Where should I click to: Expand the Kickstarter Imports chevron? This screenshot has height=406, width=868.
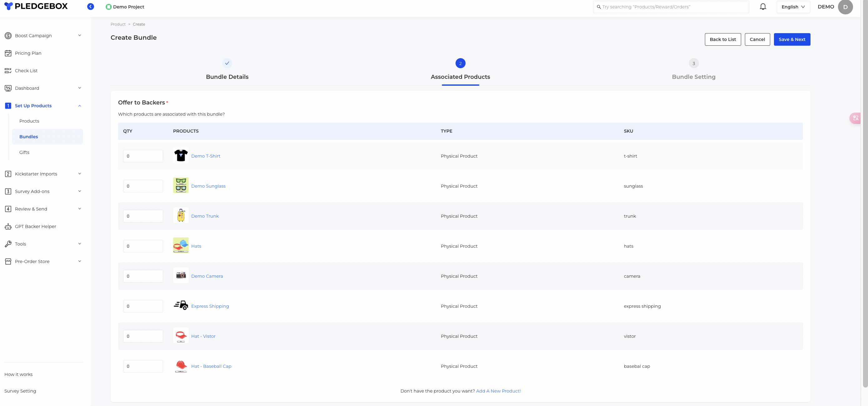80,174
